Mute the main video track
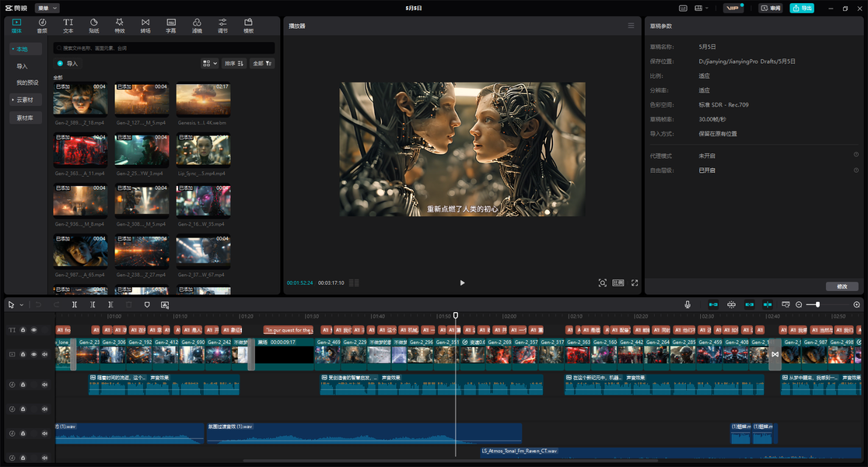Image resolution: width=868 pixels, height=467 pixels. pos(45,354)
